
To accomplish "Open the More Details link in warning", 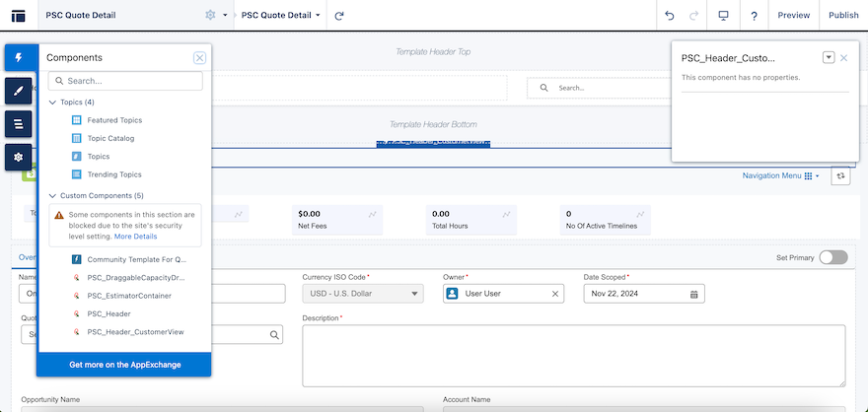I will pyautogui.click(x=136, y=237).
